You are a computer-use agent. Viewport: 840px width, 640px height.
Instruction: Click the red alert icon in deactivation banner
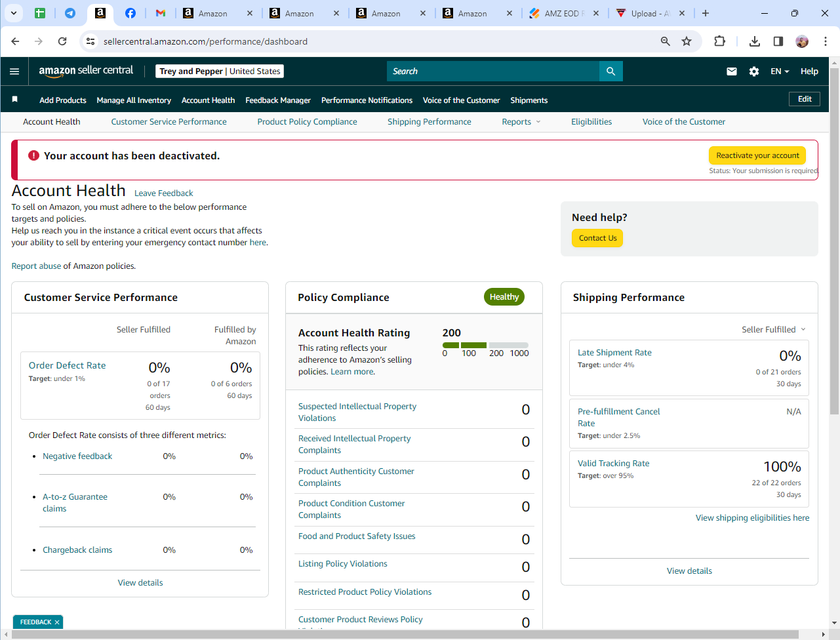33,155
